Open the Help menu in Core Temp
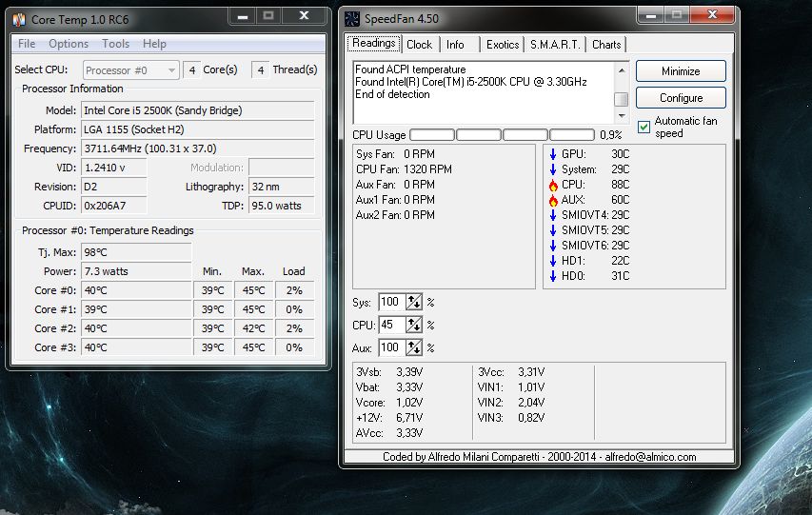The width and height of the screenshot is (812, 515). [x=154, y=44]
